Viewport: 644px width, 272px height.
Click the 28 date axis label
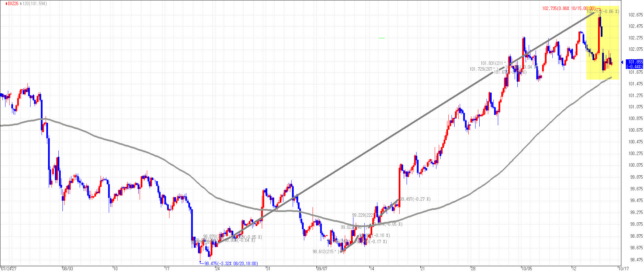(473, 269)
